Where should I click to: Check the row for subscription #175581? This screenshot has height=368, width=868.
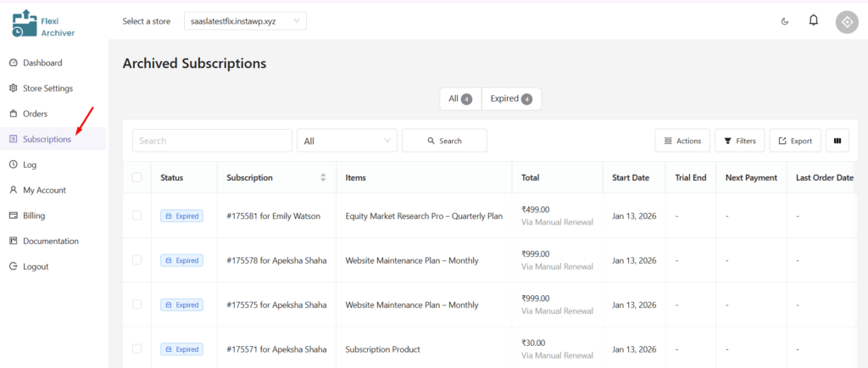pos(137,215)
